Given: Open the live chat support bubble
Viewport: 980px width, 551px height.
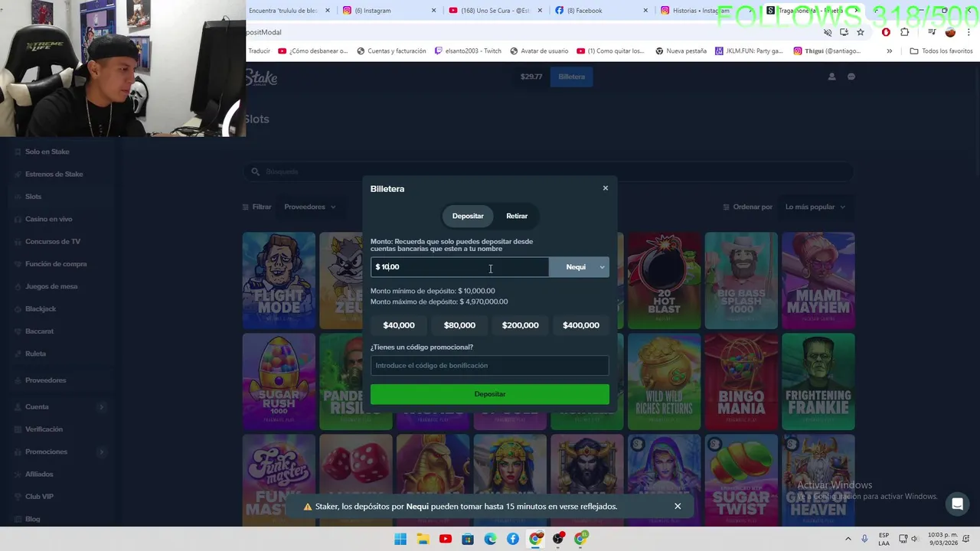Looking at the screenshot, I should click(x=956, y=504).
